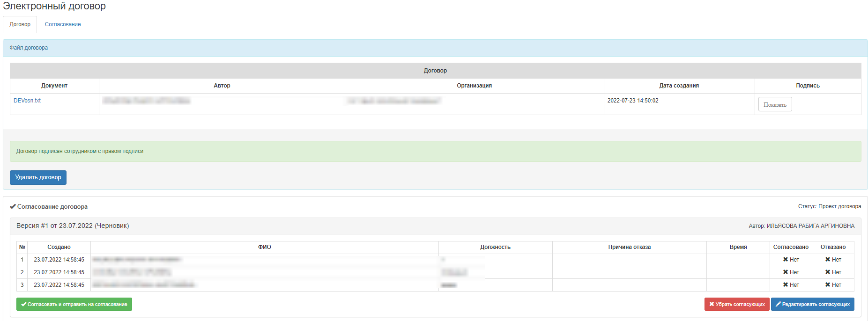
Task: Click the red Убрать согласующих button
Action: coord(736,304)
